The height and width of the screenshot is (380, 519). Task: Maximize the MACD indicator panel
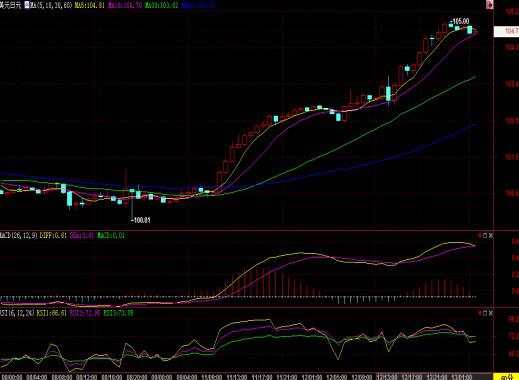click(486, 236)
